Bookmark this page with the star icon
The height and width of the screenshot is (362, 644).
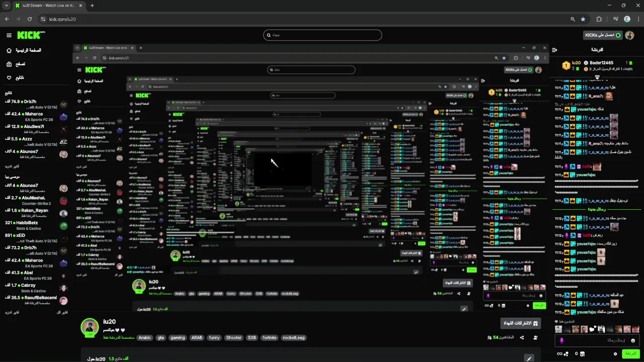(x=583, y=19)
